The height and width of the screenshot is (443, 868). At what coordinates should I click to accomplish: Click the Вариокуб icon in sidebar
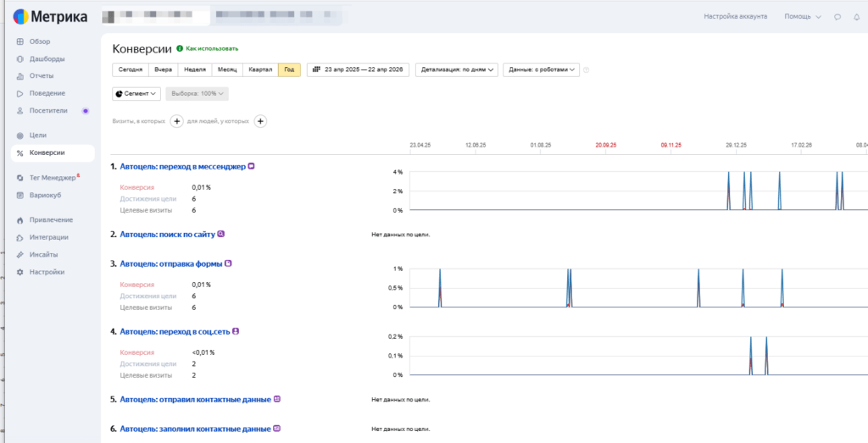(x=20, y=195)
